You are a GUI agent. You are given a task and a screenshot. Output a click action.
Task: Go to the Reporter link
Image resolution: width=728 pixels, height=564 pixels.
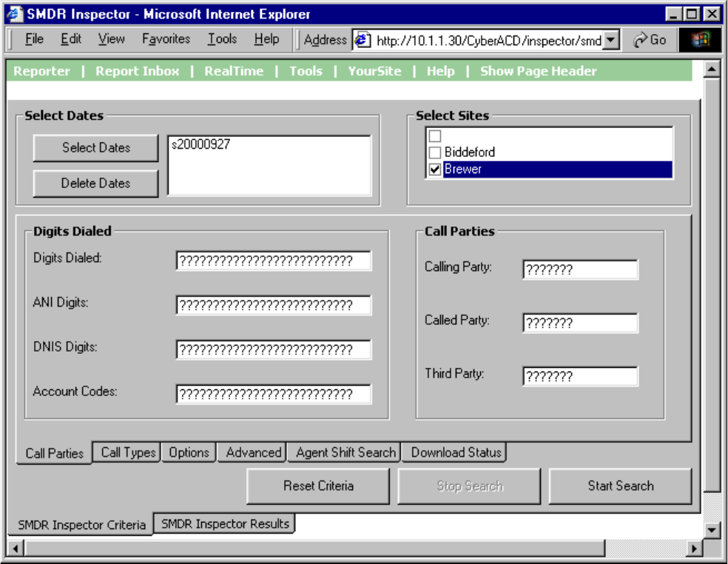coord(41,71)
